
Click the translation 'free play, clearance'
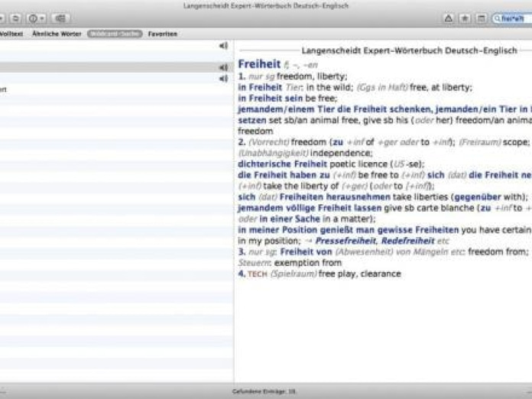point(360,274)
